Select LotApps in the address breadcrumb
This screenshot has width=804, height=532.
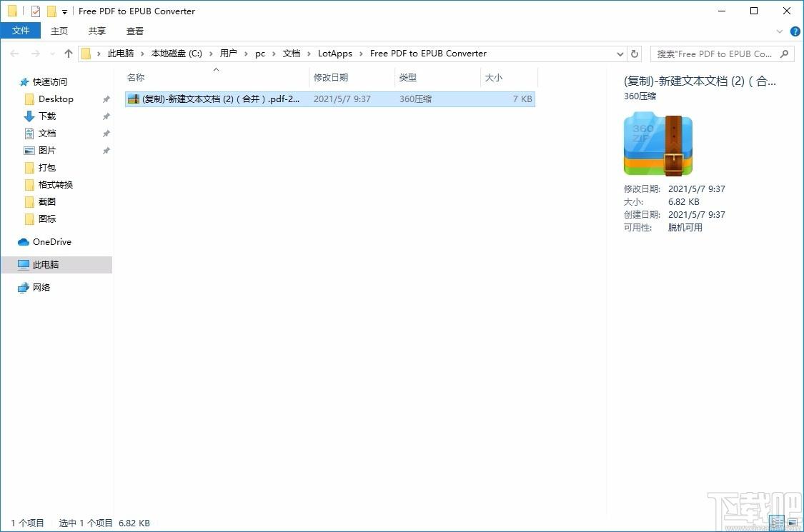coord(335,54)
